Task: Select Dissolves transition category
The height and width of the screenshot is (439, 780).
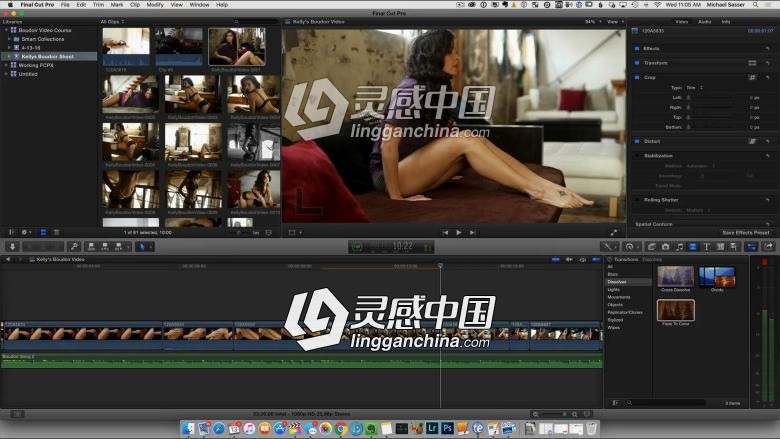Action: click(629, 282)
